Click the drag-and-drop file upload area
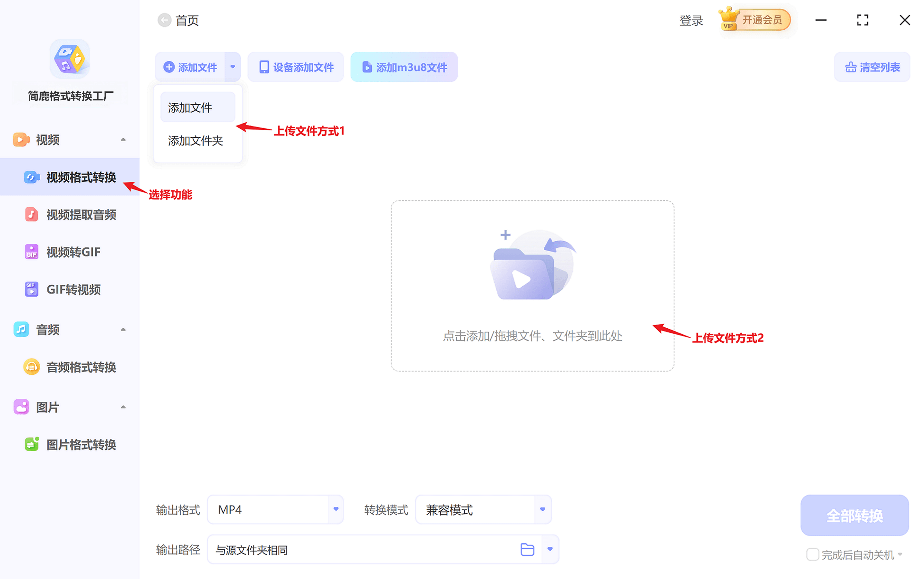Viewport: 924px width, 579px height. click(x=532, y=285)
